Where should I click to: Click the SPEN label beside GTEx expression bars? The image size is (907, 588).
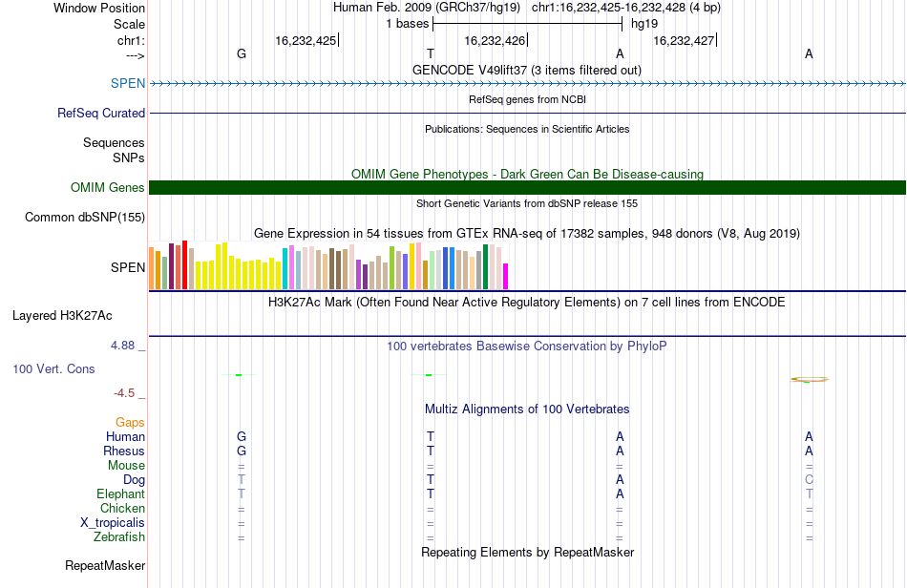point(128,267)
